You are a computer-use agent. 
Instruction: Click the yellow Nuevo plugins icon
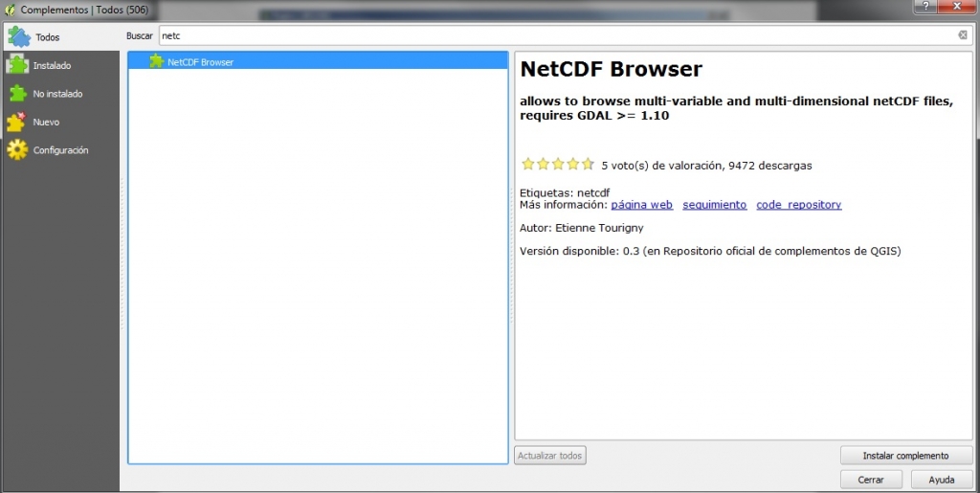click(17, 122)
